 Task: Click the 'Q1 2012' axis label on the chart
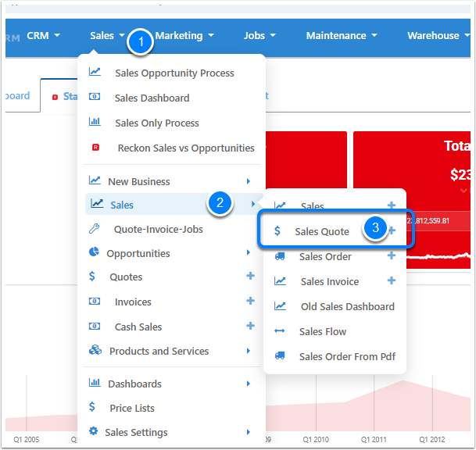tap(432, 439)
